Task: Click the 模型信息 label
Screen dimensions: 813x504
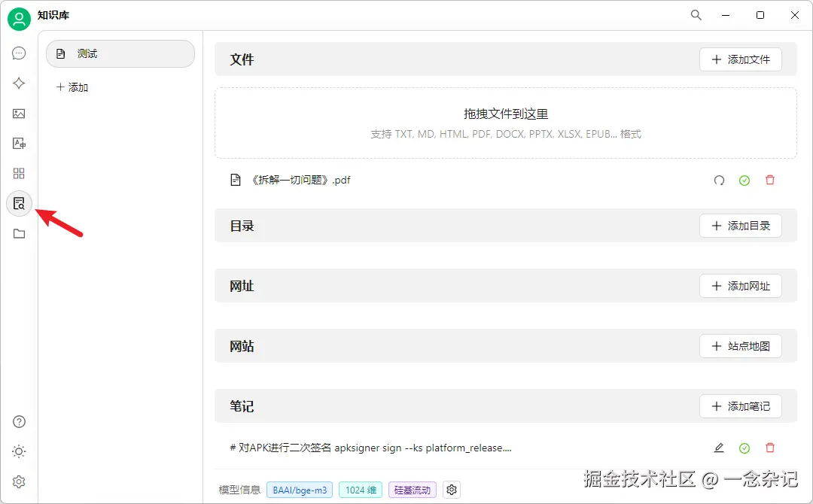Action: coord(239,490)
